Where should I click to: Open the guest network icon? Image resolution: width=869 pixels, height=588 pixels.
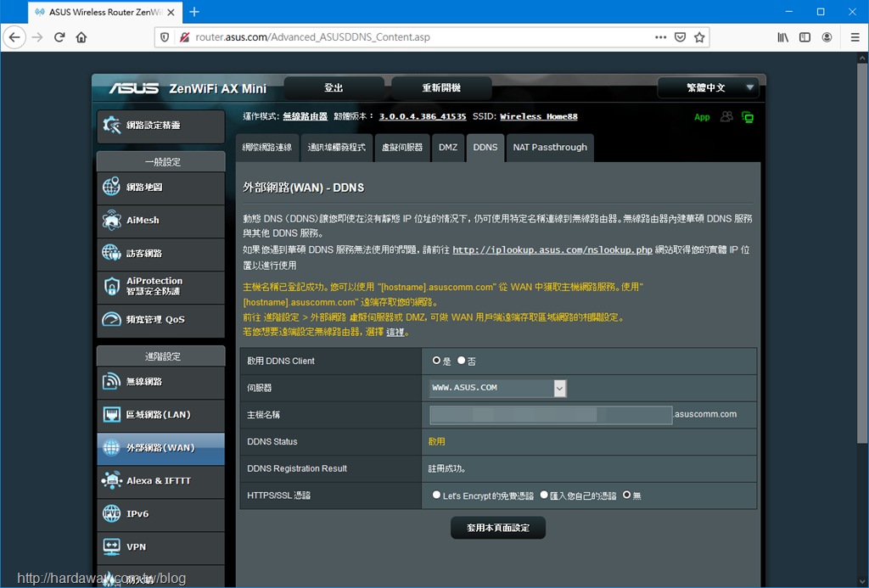tap(111, 253)
